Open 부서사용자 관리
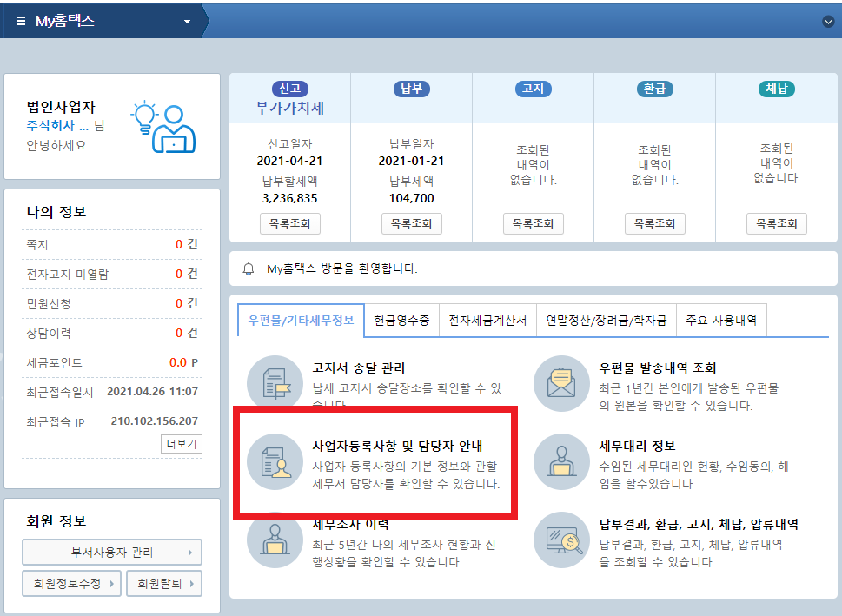The image size is (842, 616). coord(112,552)
